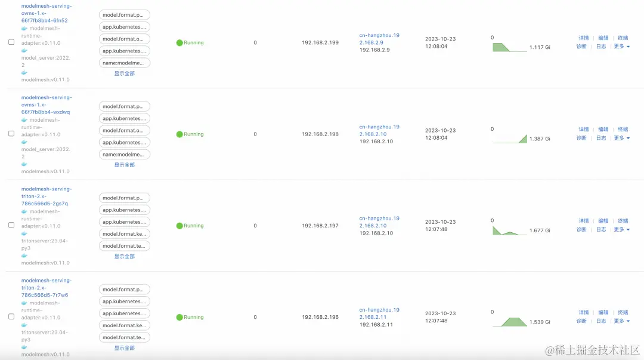
Task: Click creation time 2023-10-23 12:07:48 of pod 7r7w6
Action: [440, 317]
